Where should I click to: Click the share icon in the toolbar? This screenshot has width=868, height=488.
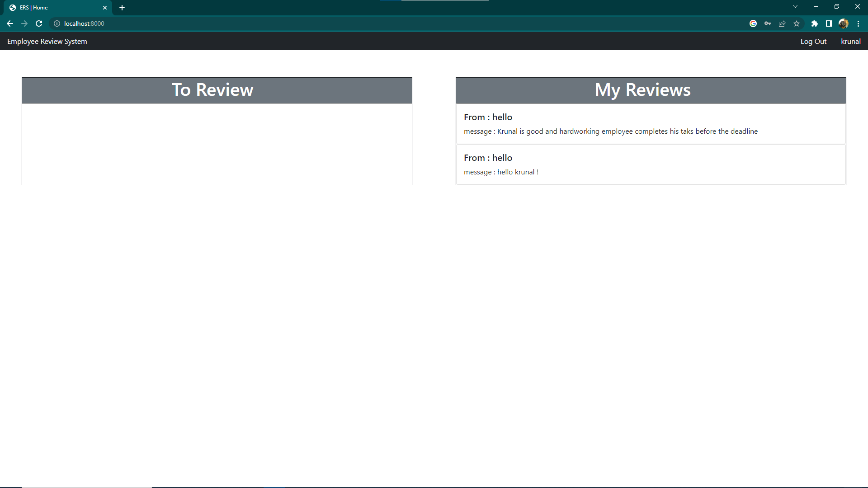pyautogui.click(x=782, y=23)
